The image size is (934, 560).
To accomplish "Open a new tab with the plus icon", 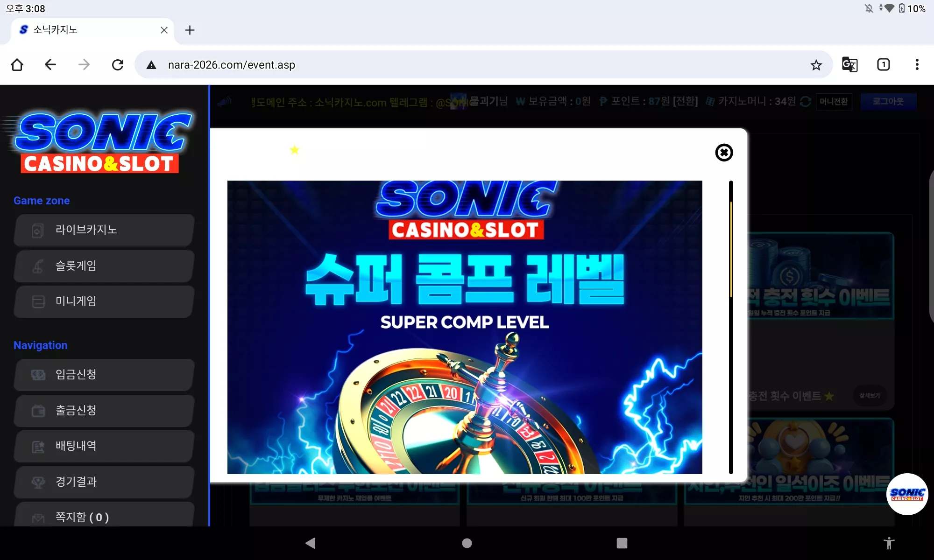I will (x=190, y=30).
